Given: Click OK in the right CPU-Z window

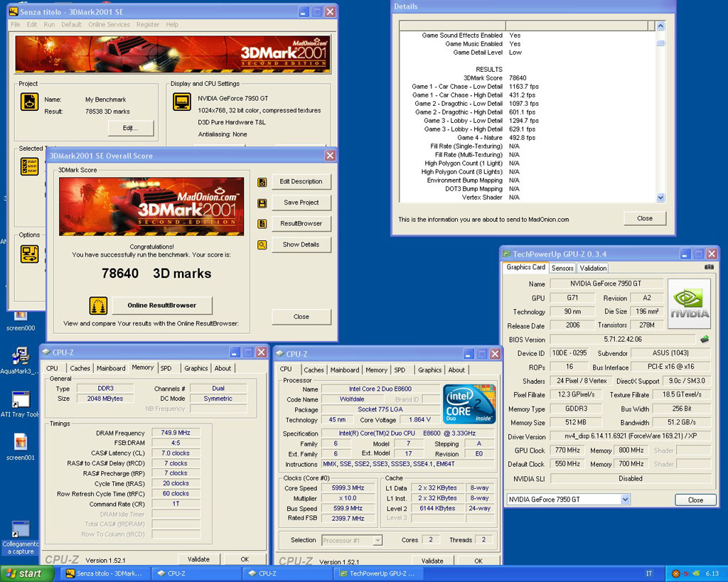Looking at the screenshot, I should tap(478, 561).
